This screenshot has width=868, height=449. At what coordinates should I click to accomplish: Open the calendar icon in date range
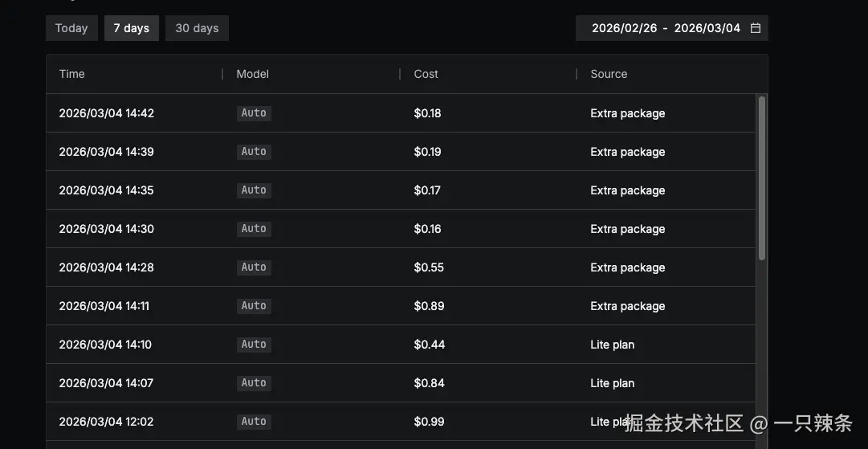[755, 28]
